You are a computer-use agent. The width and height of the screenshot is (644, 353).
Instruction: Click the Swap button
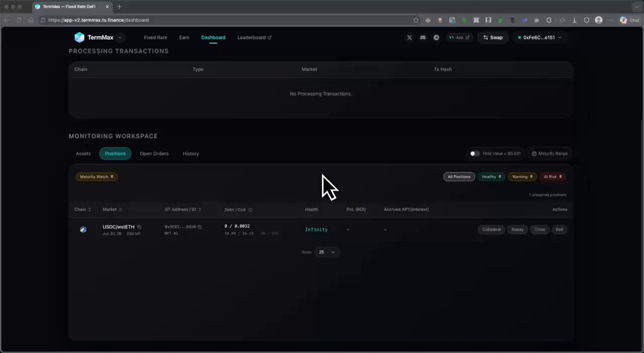(493, 38)
